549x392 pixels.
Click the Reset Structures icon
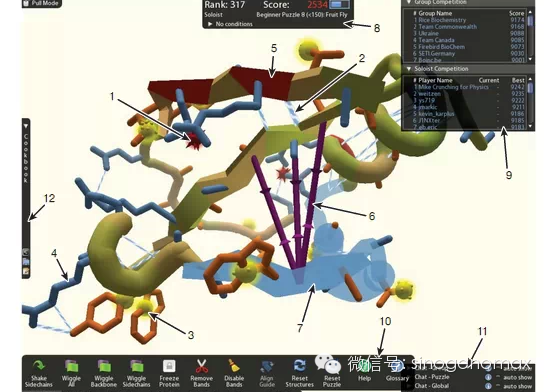pyautogui.click(x=299, y=365)
